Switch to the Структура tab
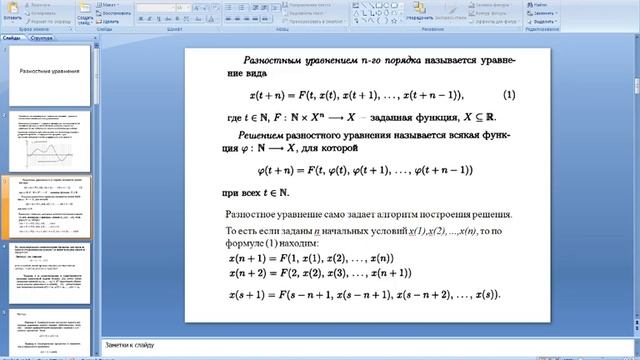 (x=41, y=38)
